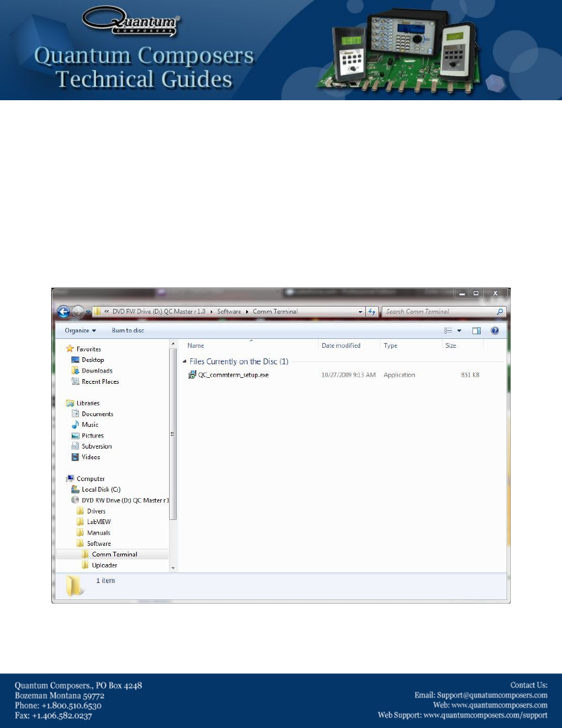Open the LabVIEW folder
Screen dimensions: 562x728
94,522
